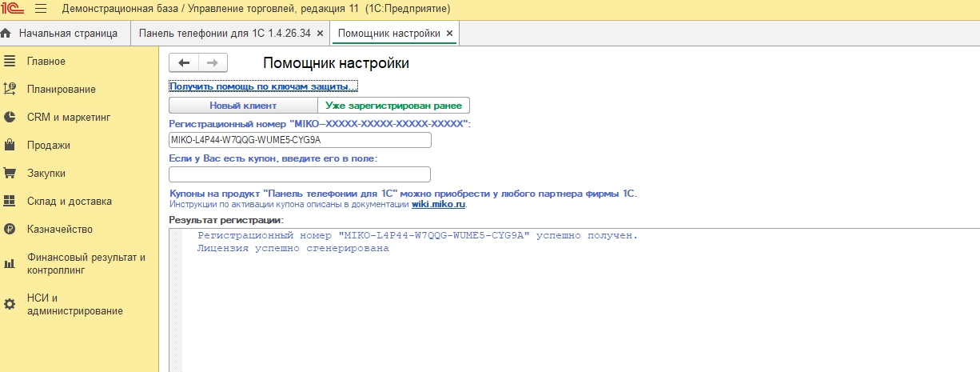980x372 pixels.
Task: Open Продажи menu item
Action: [49, 146]
